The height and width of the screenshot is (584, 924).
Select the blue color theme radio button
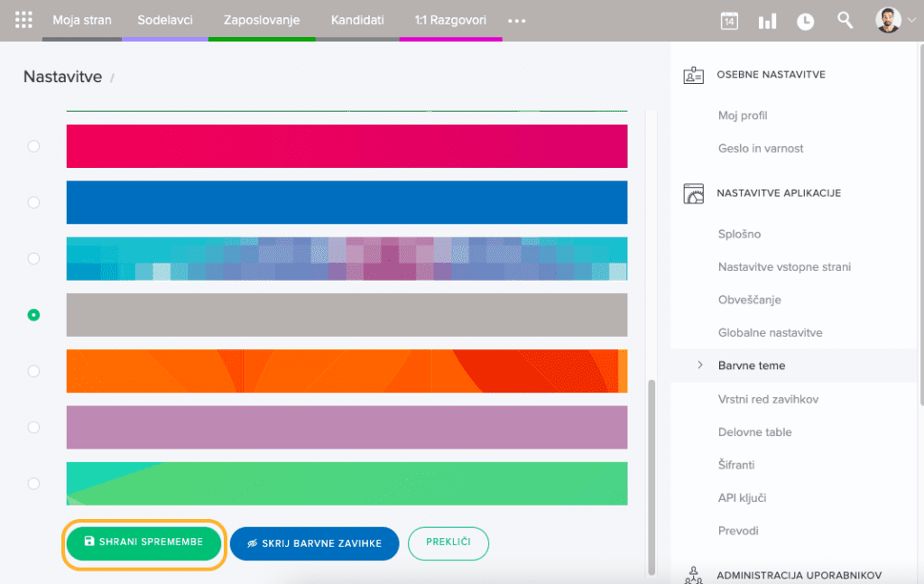coord(33,202)
